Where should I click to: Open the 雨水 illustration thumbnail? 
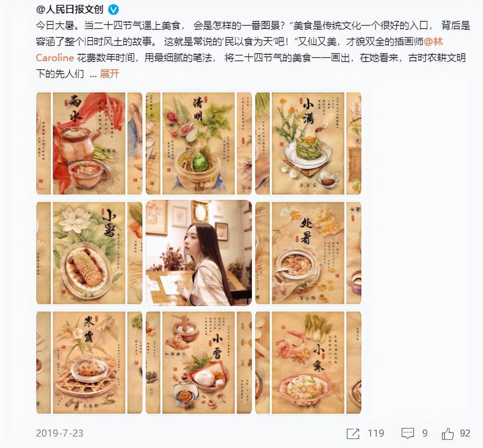tap(89, 144)
